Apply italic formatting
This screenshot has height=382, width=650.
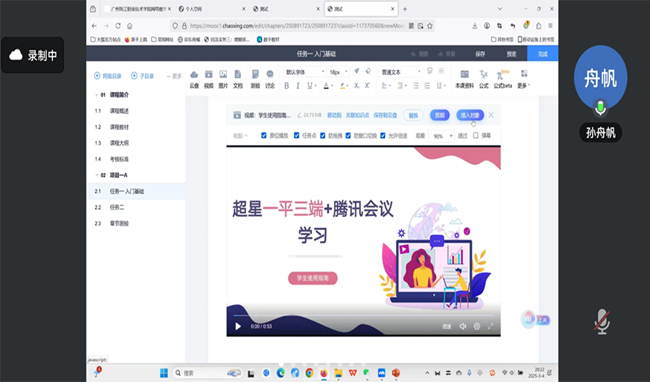298,86
